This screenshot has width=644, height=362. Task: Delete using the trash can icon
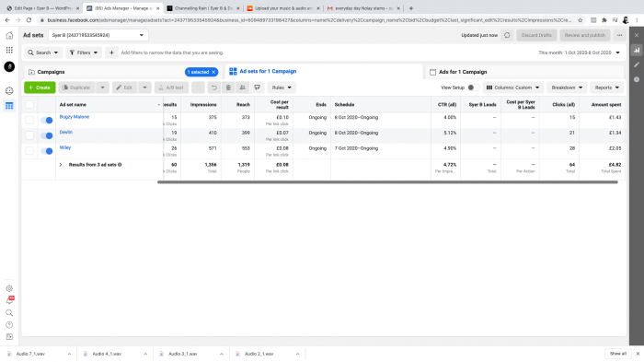coord(228,88)
